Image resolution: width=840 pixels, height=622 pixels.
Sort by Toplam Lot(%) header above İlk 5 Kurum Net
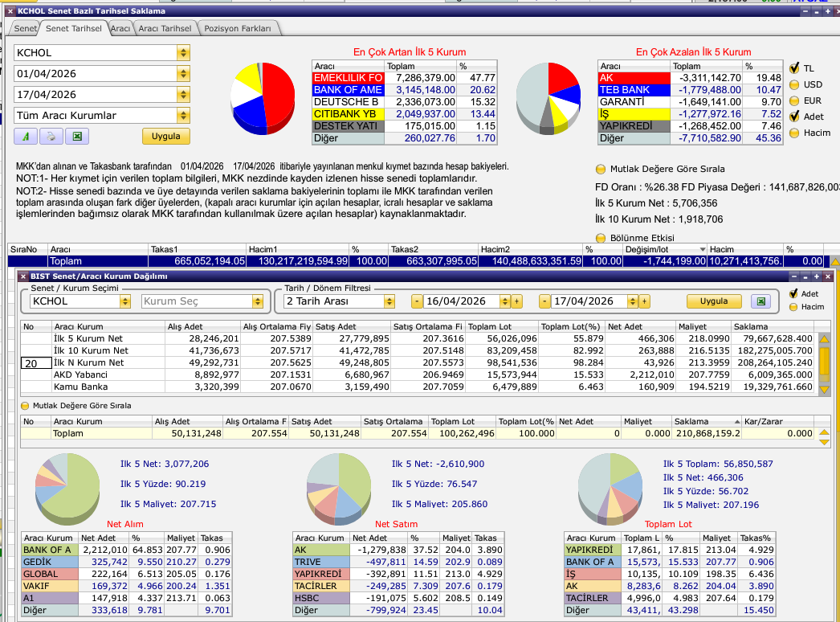pyautogui.click(x=571, y=326)
